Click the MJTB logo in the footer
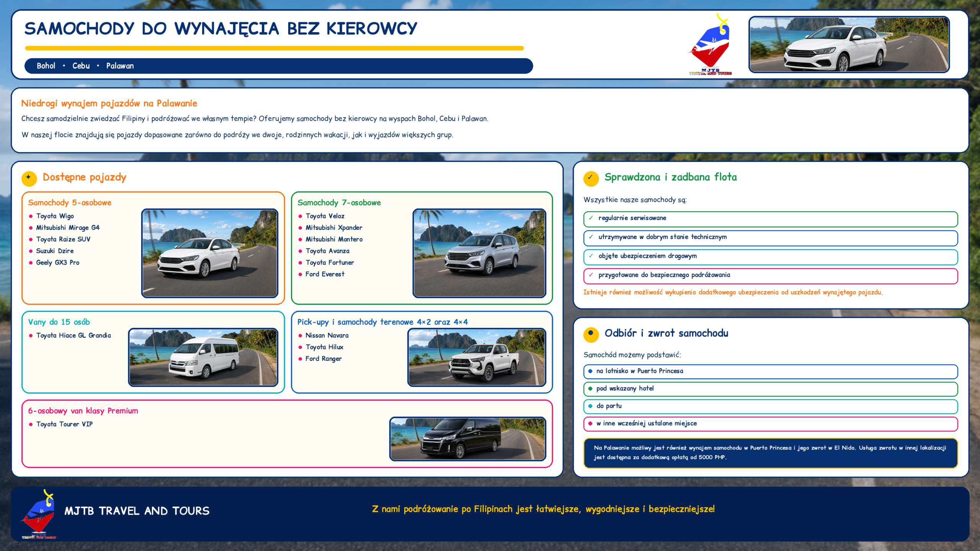Viewport: 980px width, 551px height. 39,514
